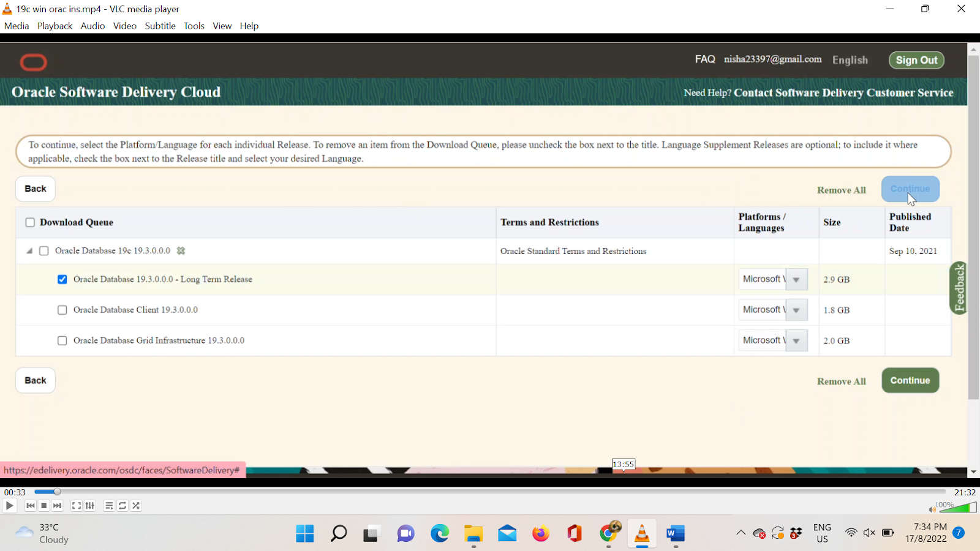The image size is (980, 551).
Task: Mute audio with VLC speaker icon
Action: tap(932, 509)
